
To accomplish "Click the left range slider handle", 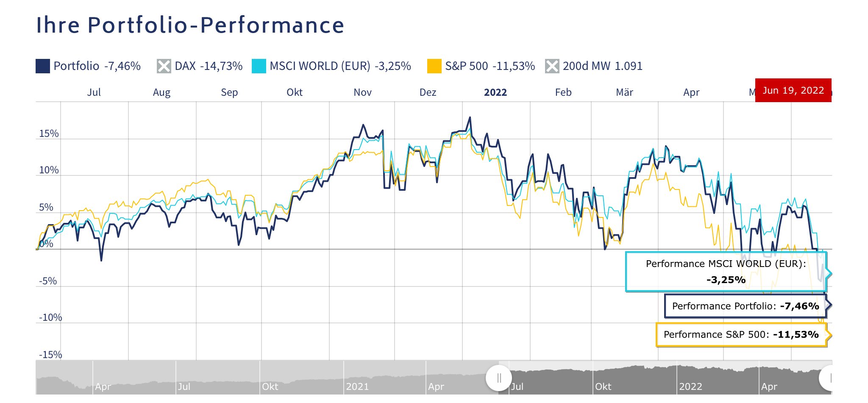I will [x=499, y=378].
